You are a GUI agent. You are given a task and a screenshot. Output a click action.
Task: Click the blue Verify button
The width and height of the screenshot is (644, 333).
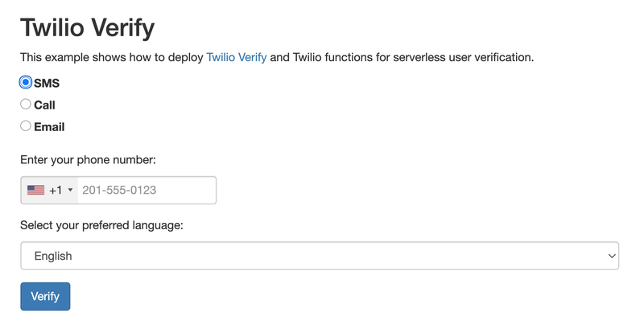[x=45, y=296]
